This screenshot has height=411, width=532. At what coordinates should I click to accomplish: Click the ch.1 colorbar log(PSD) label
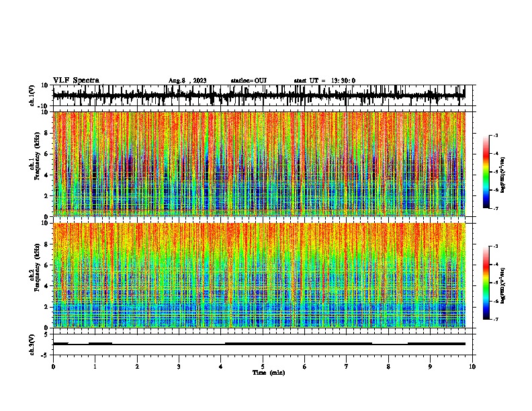point(503,175)
